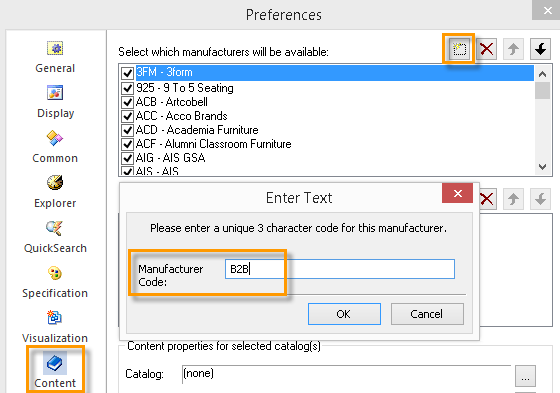This screenshot has height=393, width=560.
Task: Click the manufacturer list scroll down arrow
Action: coord(542,166)
